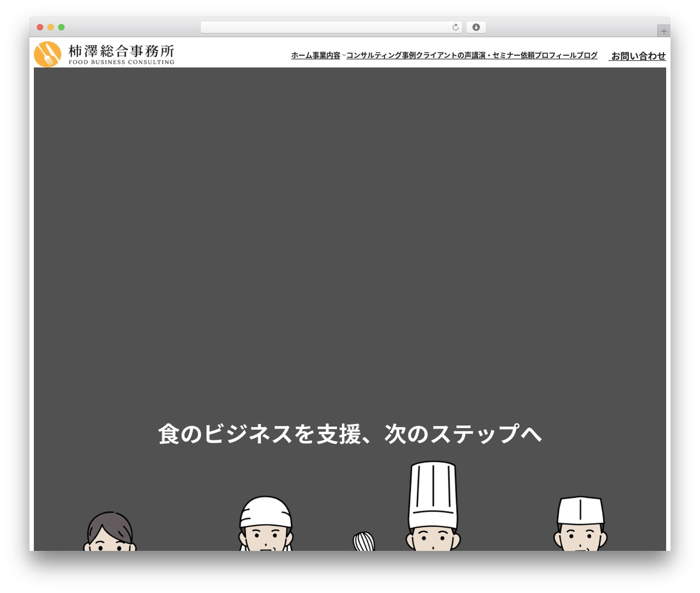Click the browser reload icon
This screenshot has height=593, width=700.
(455, 27)
